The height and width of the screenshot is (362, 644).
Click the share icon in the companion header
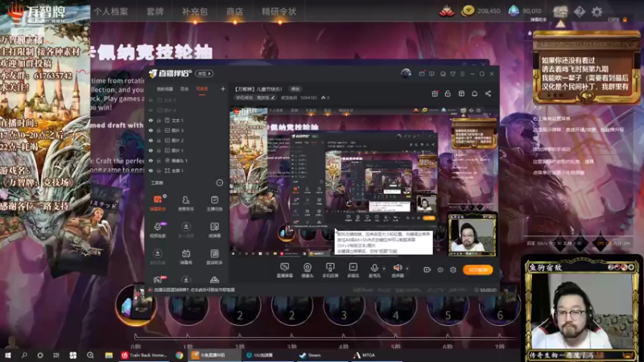(488, 93)
